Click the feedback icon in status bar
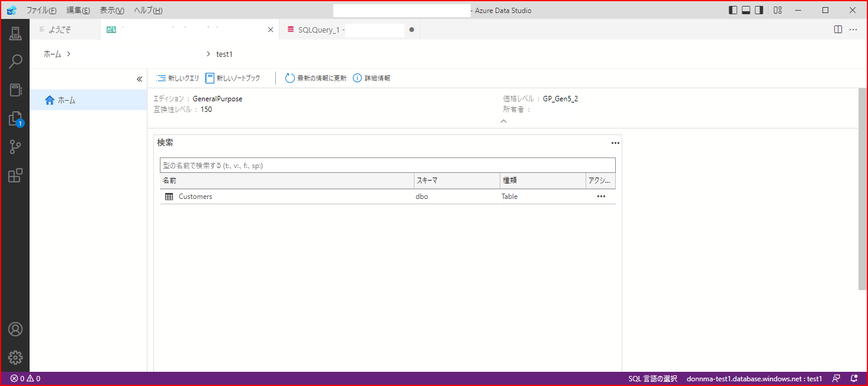Screen dimensions: 868x386 click(x=836, y=378)
